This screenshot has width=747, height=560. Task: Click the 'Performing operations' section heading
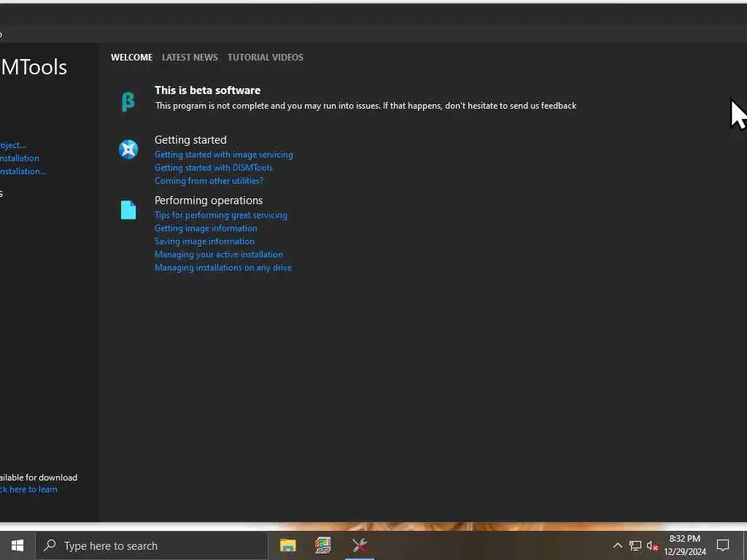click(x=209, y=201)
